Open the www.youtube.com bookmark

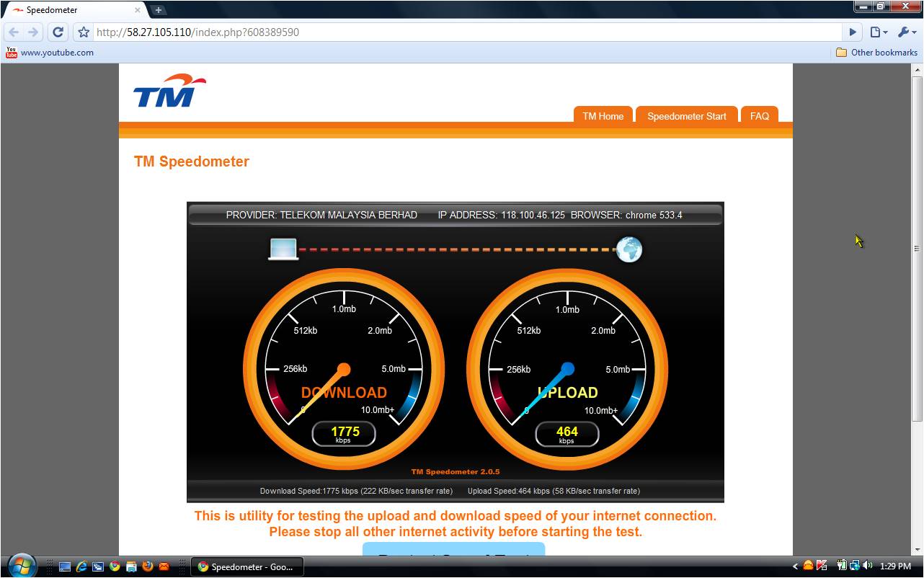click(50, 52)
